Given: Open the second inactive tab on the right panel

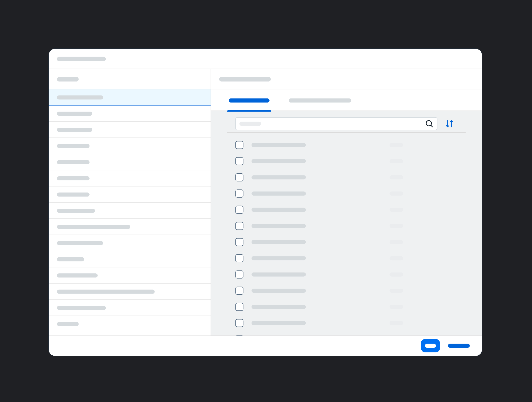Looking at the screenshot, I should pos(320,100).
